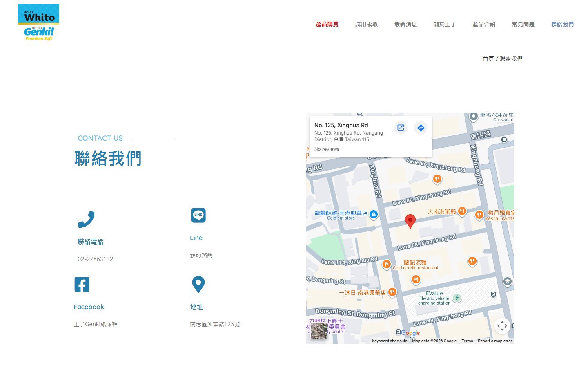Click the blue directions icon on map

point(421,128)
